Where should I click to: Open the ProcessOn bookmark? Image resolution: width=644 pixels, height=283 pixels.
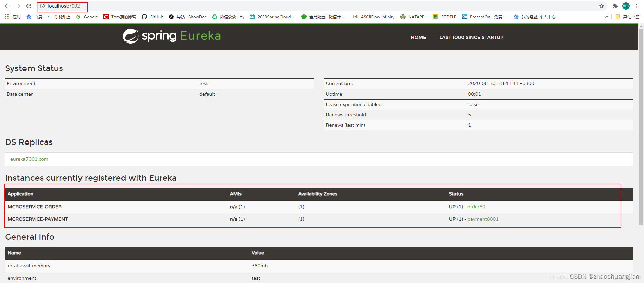pyautogui.click(x=484, y=17)
